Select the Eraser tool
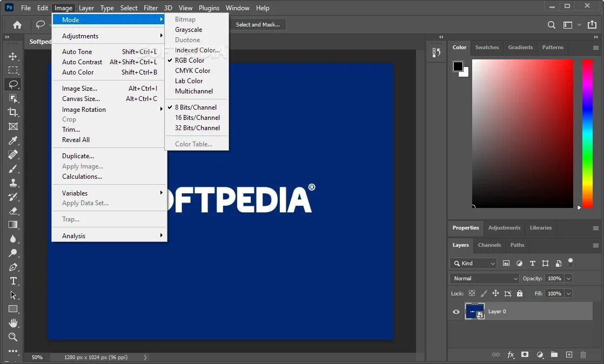The height and width of the screenshot is (364, 604). pyautogui.click(x=13, y=211)
